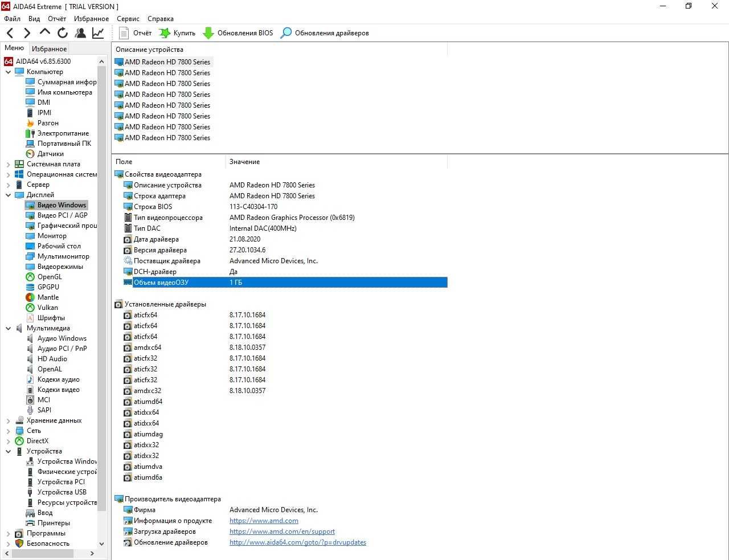
Task: Switch to the Избранное tab
Action: (50, 49)
